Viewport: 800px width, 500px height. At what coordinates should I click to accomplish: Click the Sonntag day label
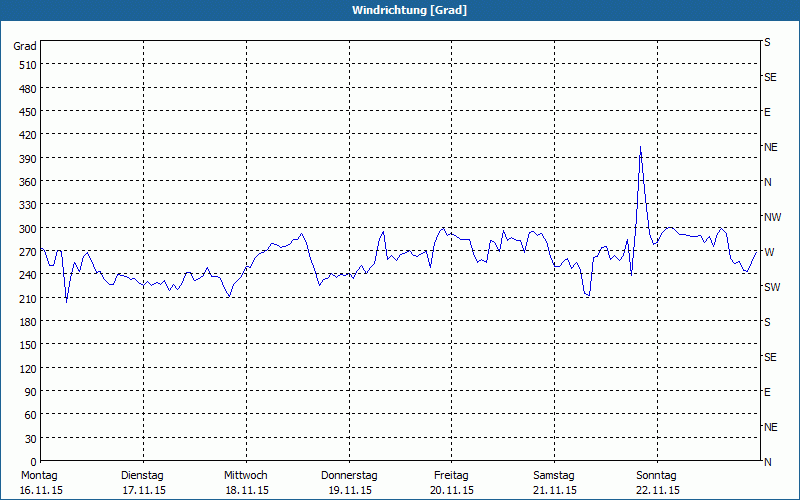656,476
